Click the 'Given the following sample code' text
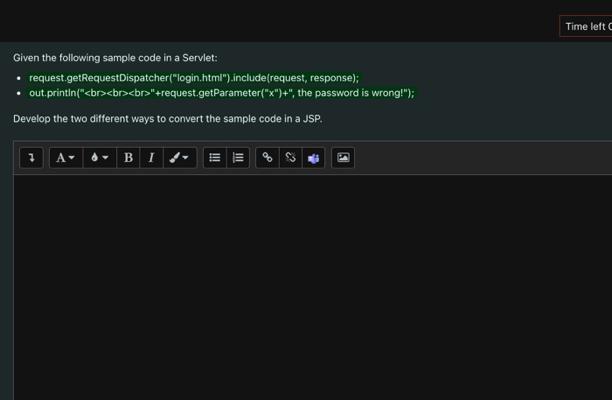 click(115, 58)
